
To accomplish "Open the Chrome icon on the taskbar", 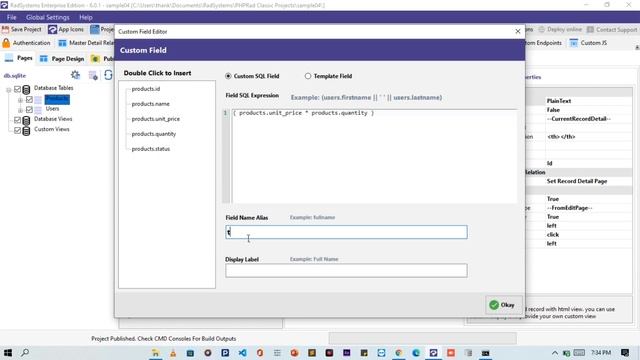I will coord(399,353).
